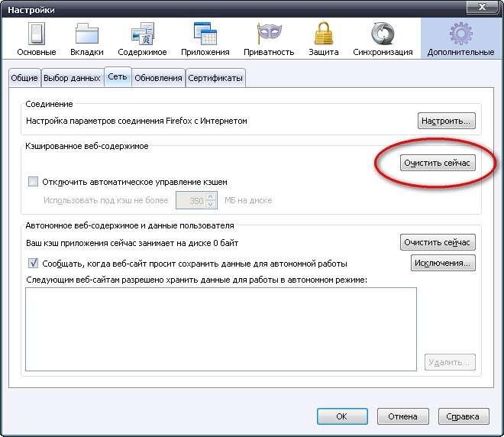Decrease cache size with the down arrow
The height and width of the screenshot is (437, 504).
click(x=211, y=204)
